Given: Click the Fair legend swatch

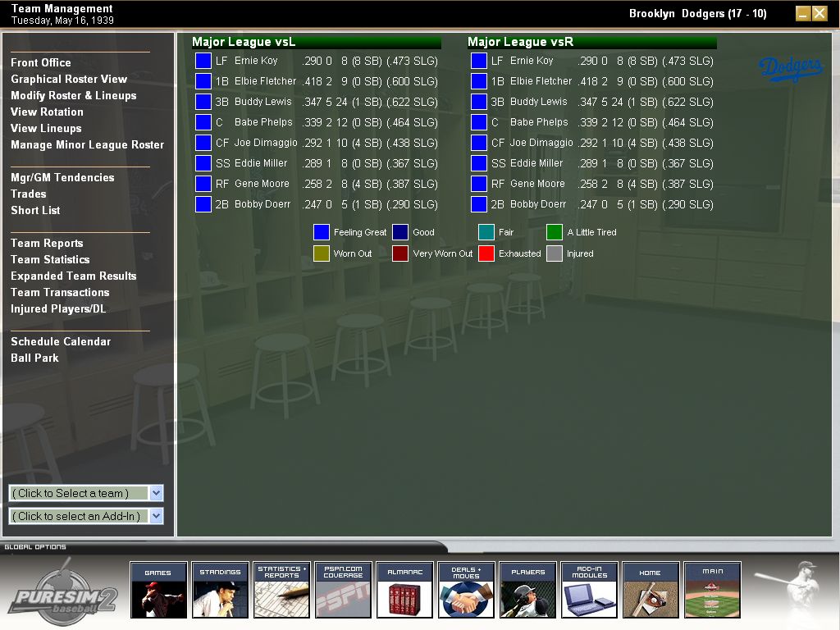Looking at the screenshot, I should [486, 232].
